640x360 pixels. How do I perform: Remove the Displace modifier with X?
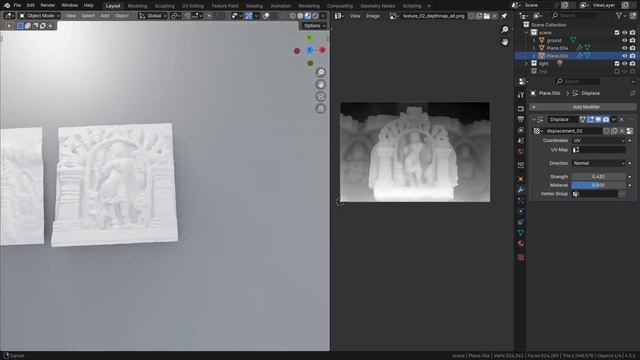(x=622, y=120)
